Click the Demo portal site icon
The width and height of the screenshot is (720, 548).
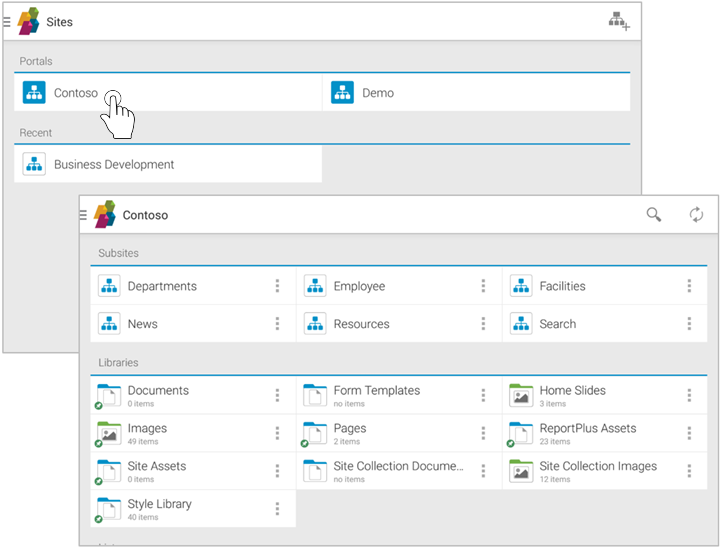pos(343,93)
